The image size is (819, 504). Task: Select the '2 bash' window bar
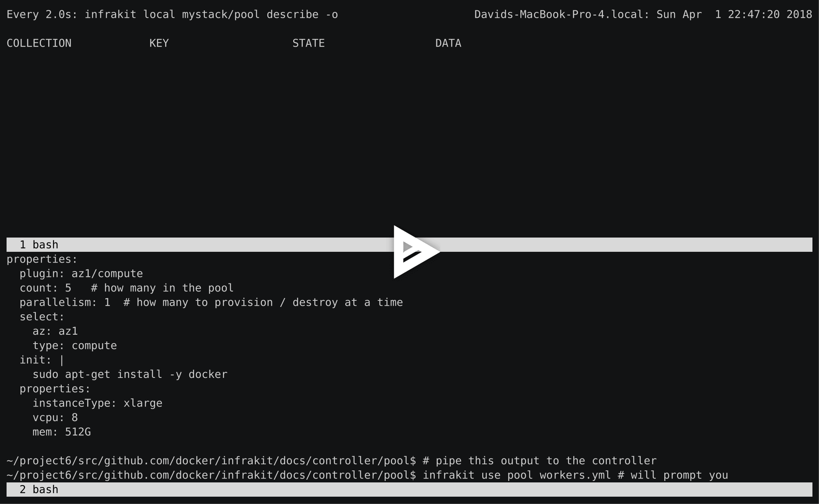coord(409,489)
